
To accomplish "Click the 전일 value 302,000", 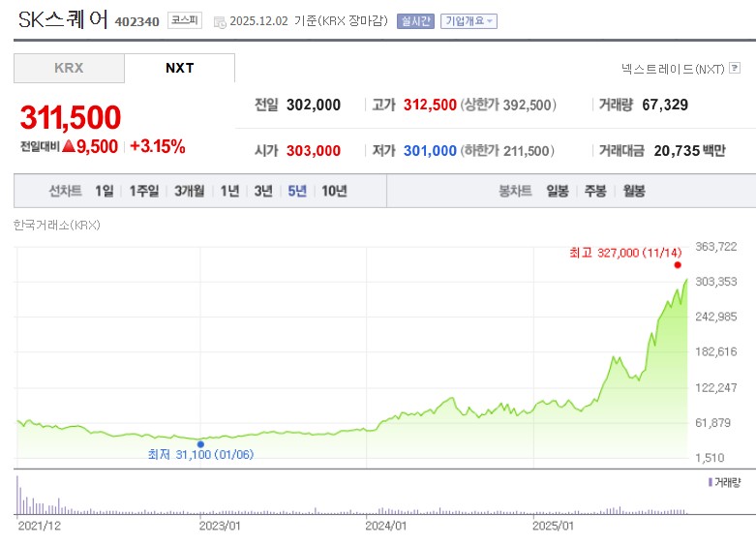I will (314, 105).
